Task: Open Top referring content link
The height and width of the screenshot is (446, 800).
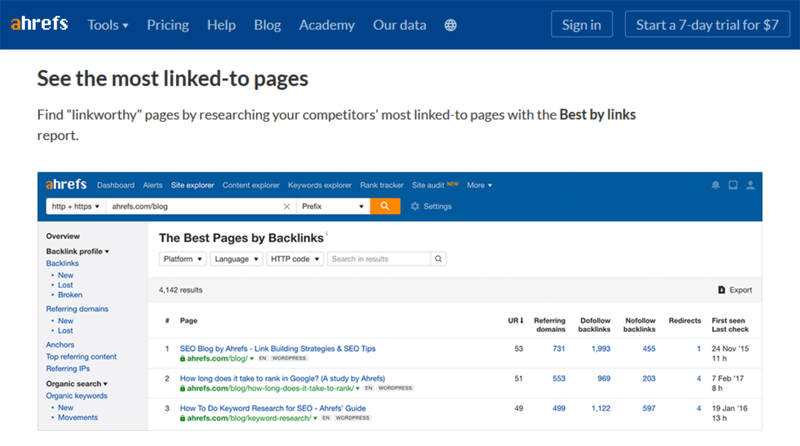Action: click(81, 357)
